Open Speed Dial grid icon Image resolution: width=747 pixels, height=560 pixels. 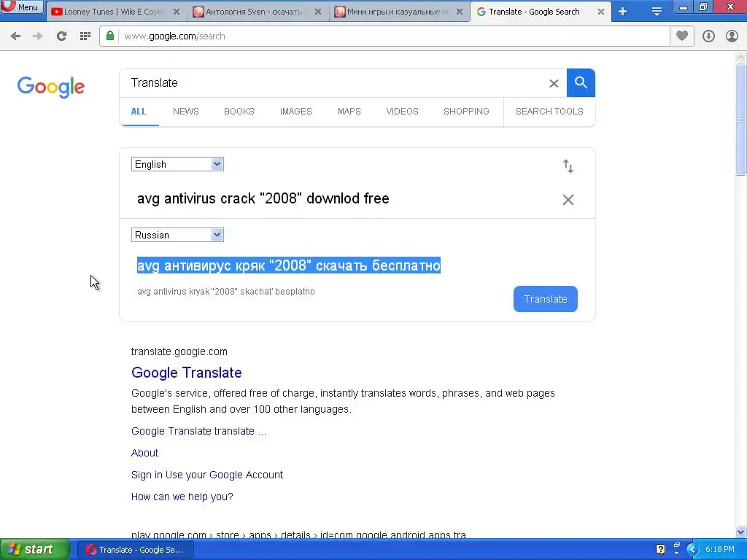pyautogui.click(x=85, y=36)
